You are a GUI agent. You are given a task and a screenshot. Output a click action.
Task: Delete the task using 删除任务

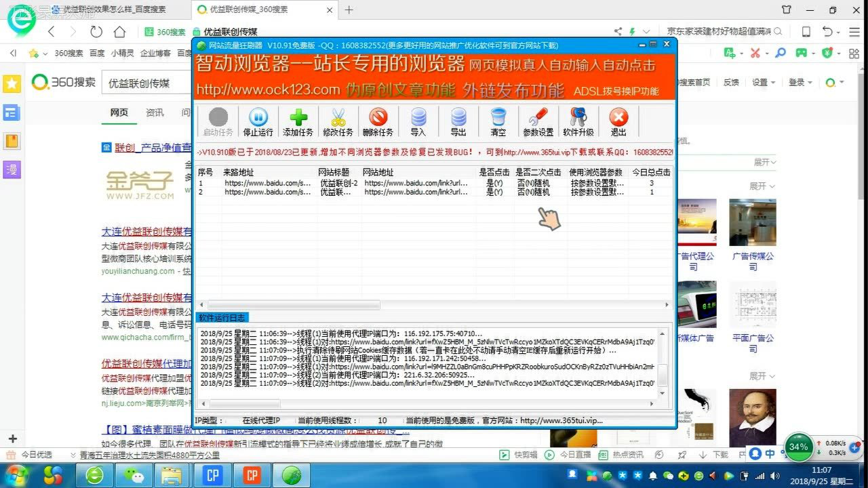pyautogui.click(x=378, y=122)
